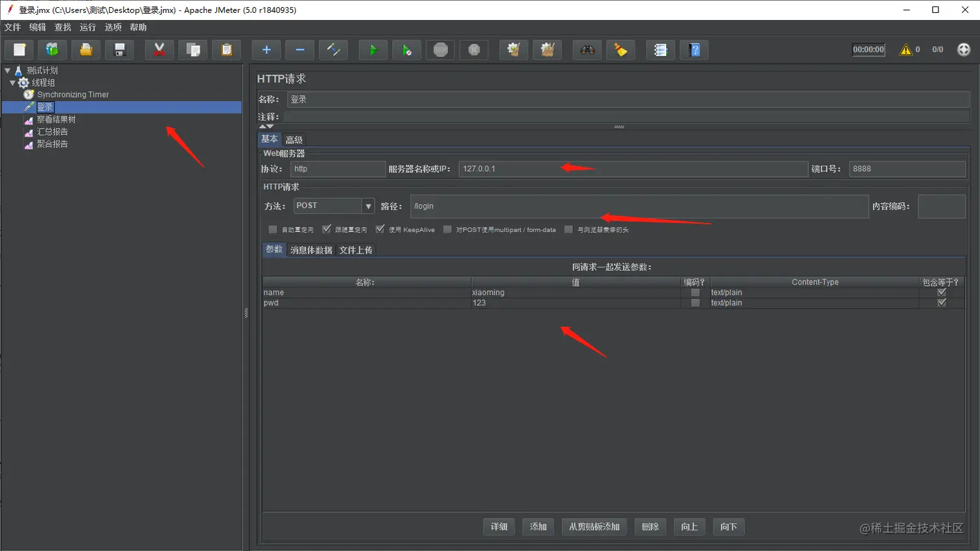
Task: Click the 向上 button
Action: 690,526
